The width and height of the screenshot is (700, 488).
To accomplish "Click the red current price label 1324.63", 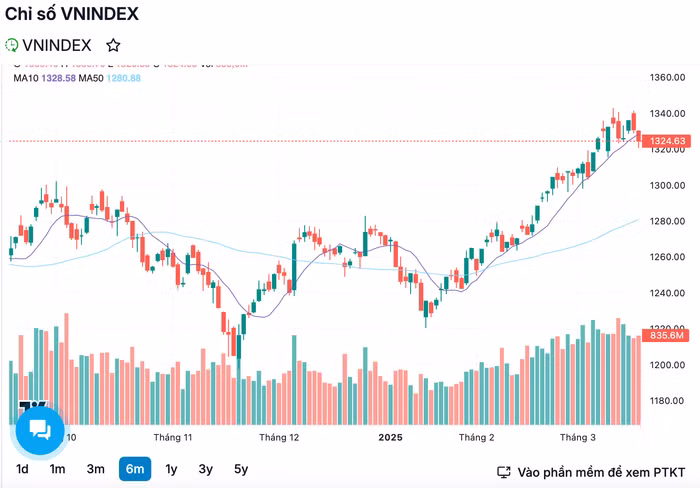I will point(666,142).
